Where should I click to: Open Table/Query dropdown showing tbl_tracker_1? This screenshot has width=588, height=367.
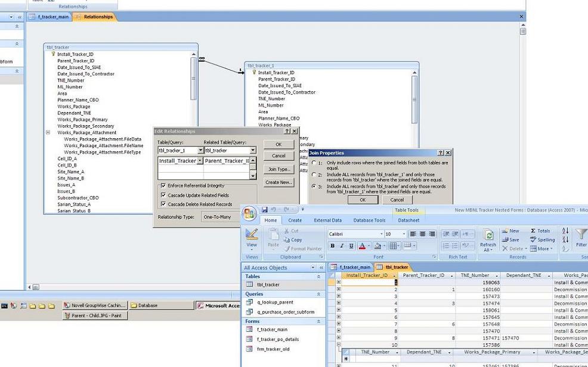pyautogui.click(x=200, y=150)
